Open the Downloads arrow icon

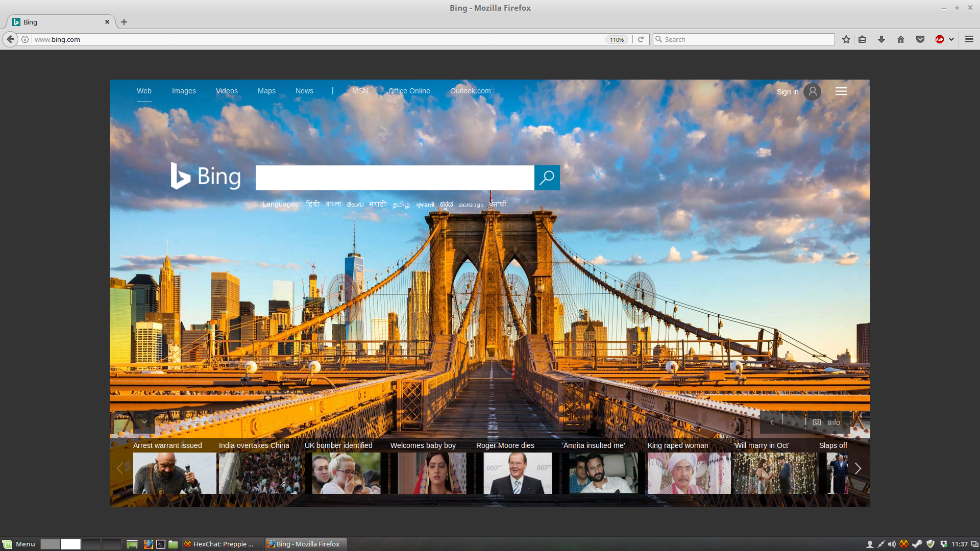[x=881, y=39]
